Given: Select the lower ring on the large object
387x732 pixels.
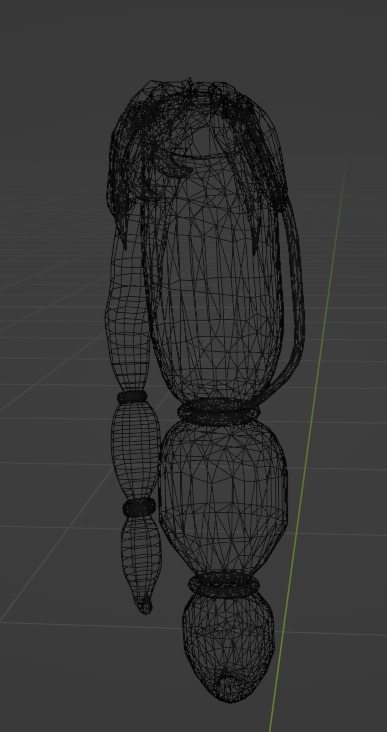Looking at the screenshot, I should click(x=223, y=584).
